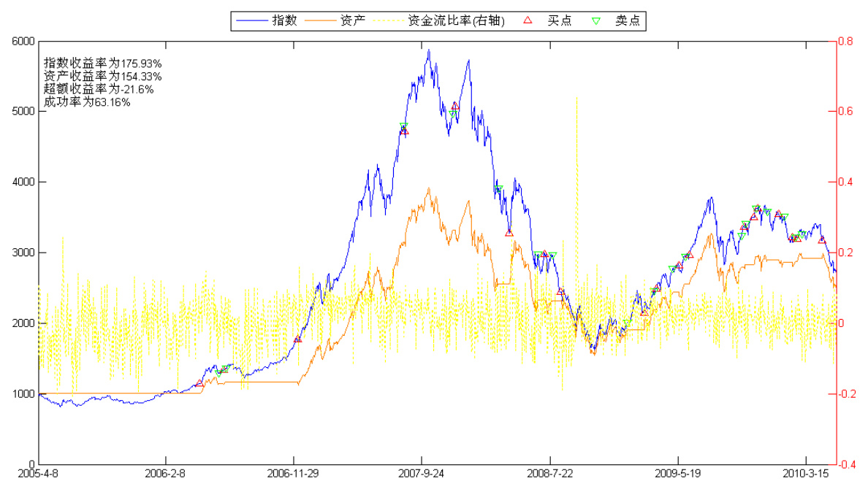The image size is (868, 484).
Task: Click the red 买点 triangle in the legend
Action: click(529, 21)
